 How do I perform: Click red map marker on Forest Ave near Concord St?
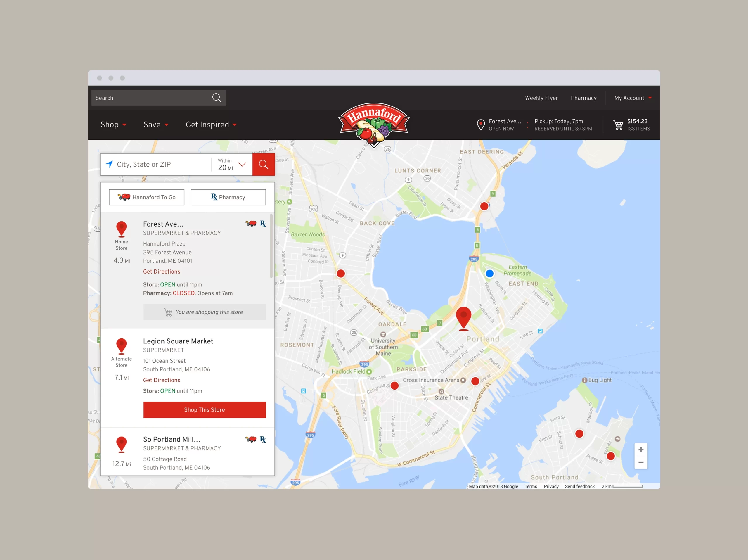341,273
